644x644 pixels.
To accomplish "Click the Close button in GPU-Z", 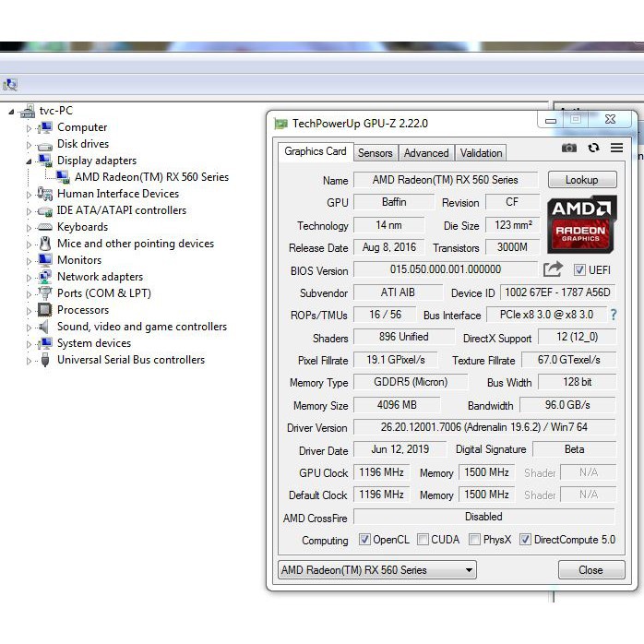I will click(590, 570).
